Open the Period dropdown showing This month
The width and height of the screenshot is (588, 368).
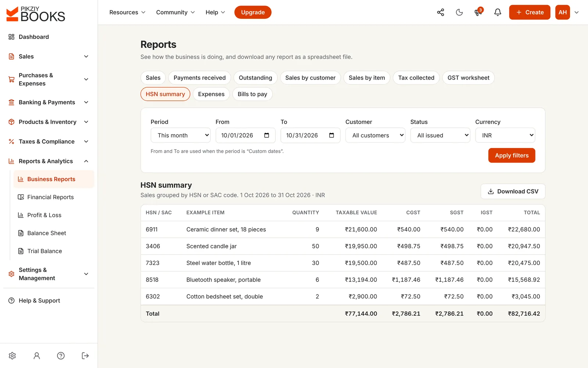180,135
